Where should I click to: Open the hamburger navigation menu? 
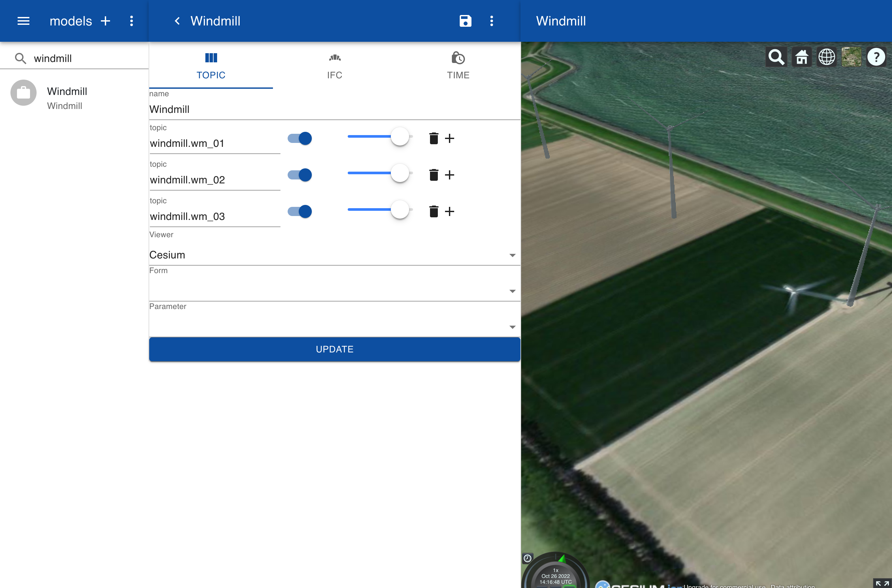23,21
